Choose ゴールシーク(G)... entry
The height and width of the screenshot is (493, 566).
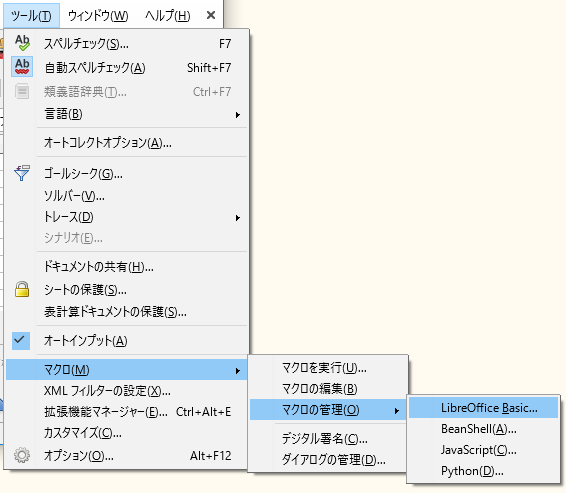126,174
